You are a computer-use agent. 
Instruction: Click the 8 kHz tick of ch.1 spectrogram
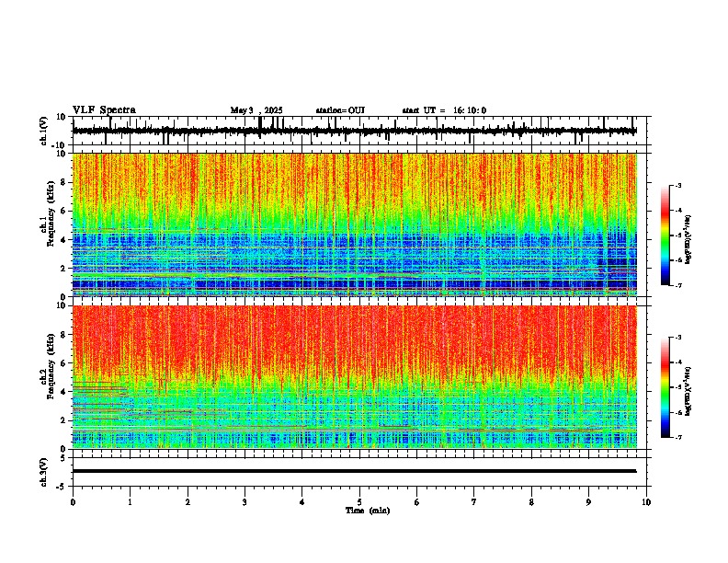(63, 182)
